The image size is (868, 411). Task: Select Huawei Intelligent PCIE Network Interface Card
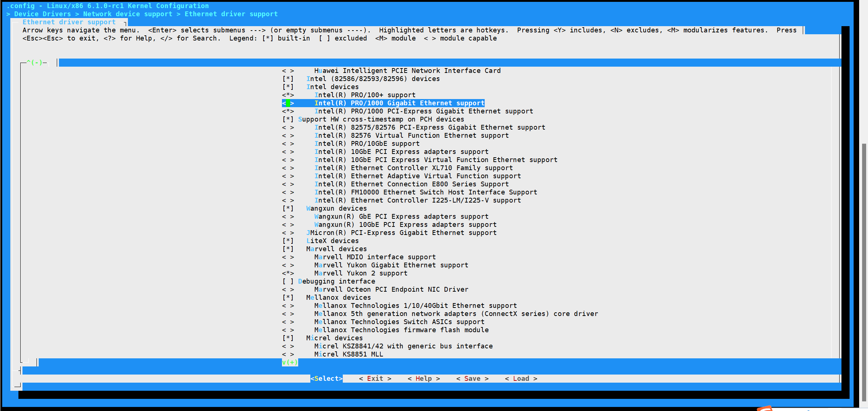point(407,71)
